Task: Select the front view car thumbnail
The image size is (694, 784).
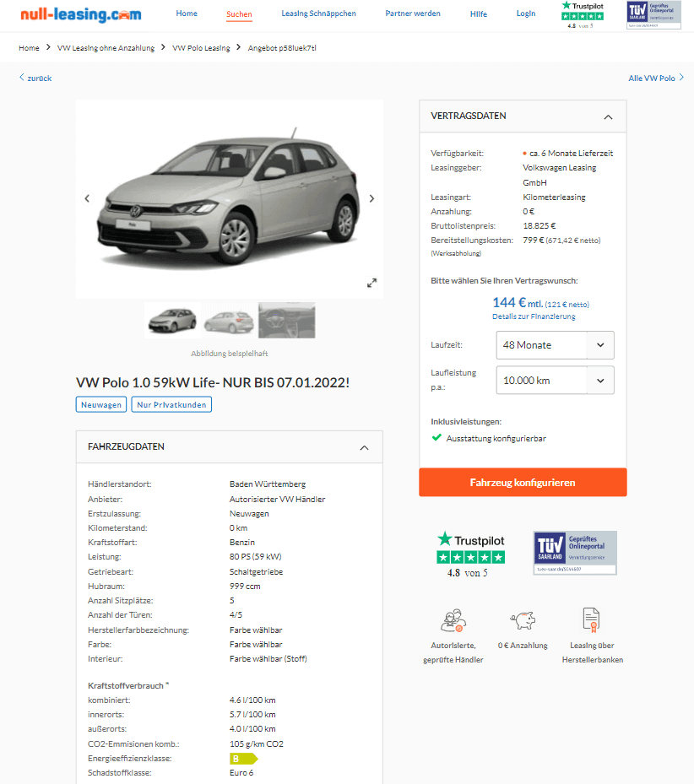Action: pos(172,321)
